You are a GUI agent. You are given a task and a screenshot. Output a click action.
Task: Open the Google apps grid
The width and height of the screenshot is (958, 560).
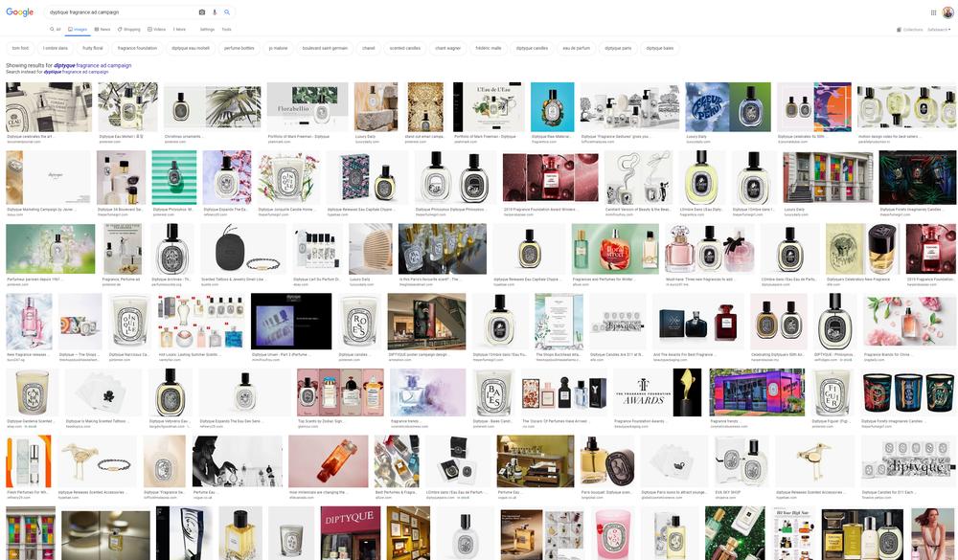click(933, 12)
